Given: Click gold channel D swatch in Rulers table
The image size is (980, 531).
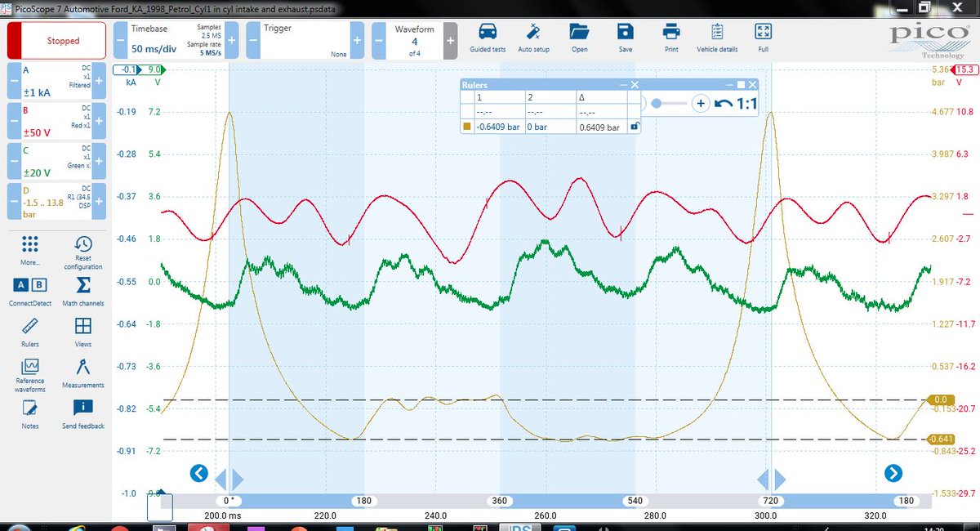Looking at the screenshot, I should [x=467, y=127].
